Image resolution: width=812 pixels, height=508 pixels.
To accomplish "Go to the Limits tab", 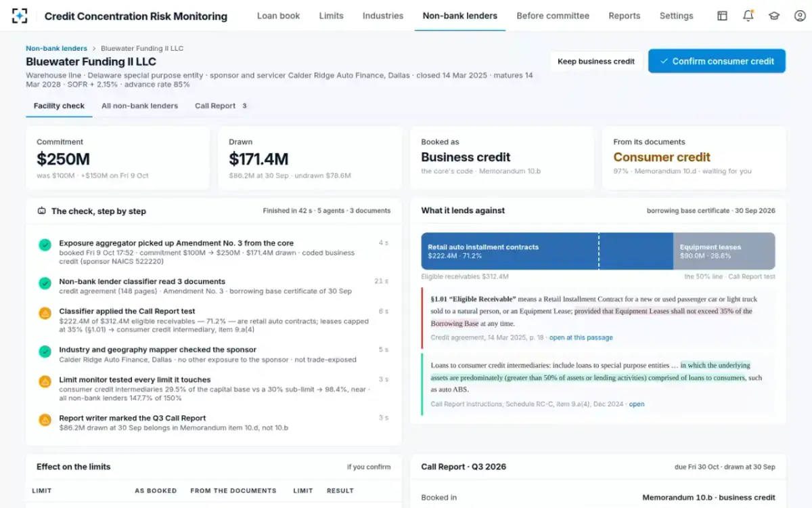I will click(331, 16).
